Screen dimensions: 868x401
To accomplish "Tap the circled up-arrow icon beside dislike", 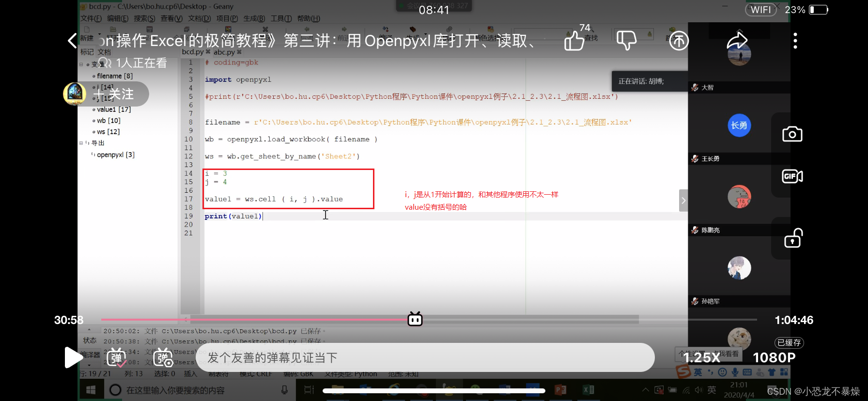I will [x=679, y=41].
